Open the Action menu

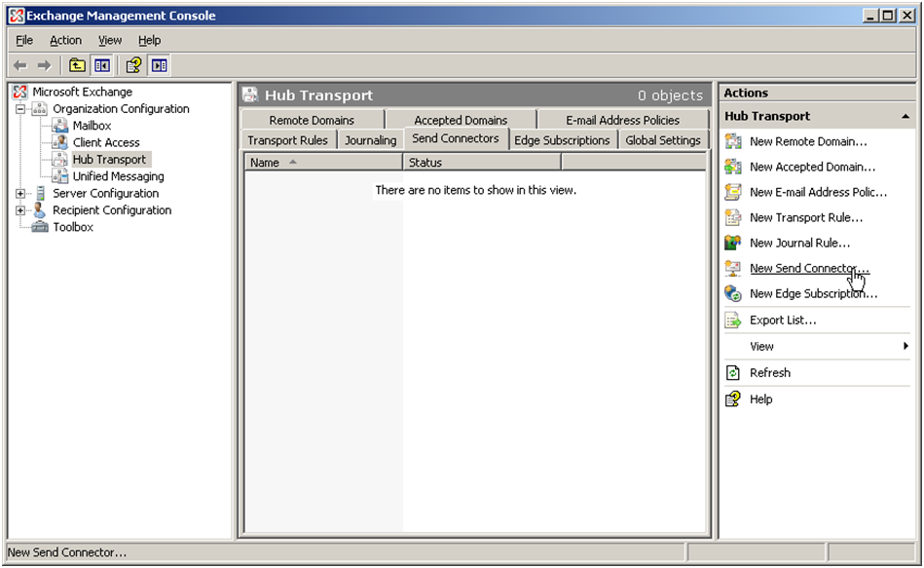coord(65,40)
